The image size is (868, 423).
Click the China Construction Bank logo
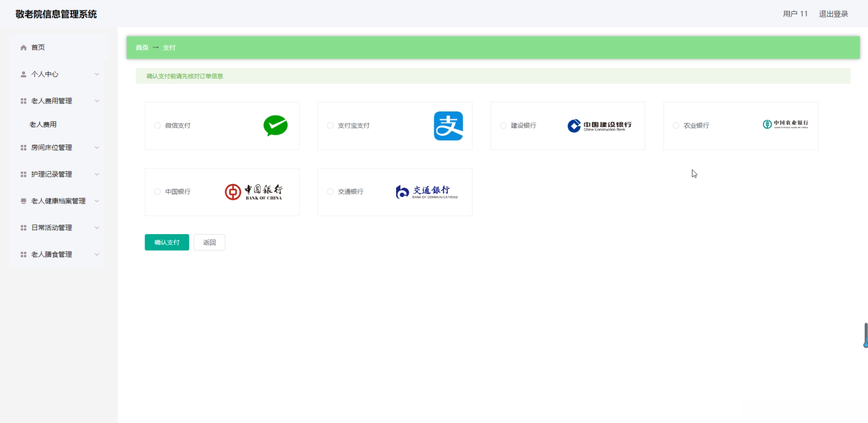click(x=600, y=126)
